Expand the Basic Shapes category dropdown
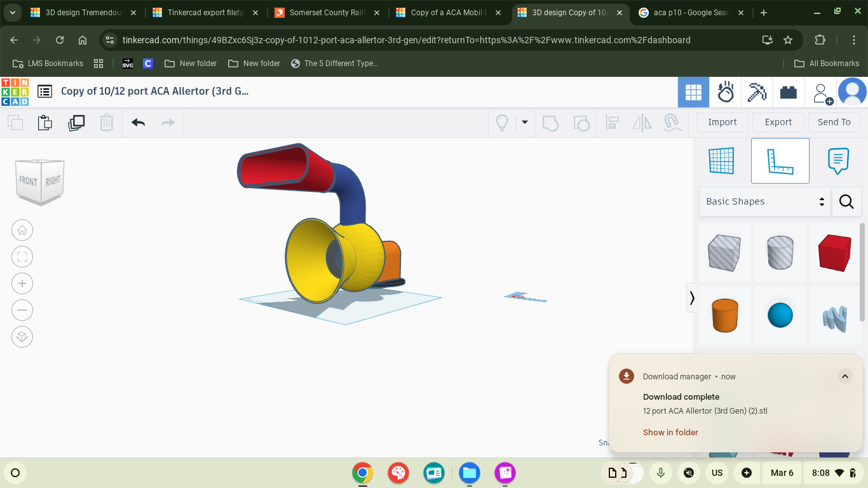The image size is (868, 488). (764, 201)
